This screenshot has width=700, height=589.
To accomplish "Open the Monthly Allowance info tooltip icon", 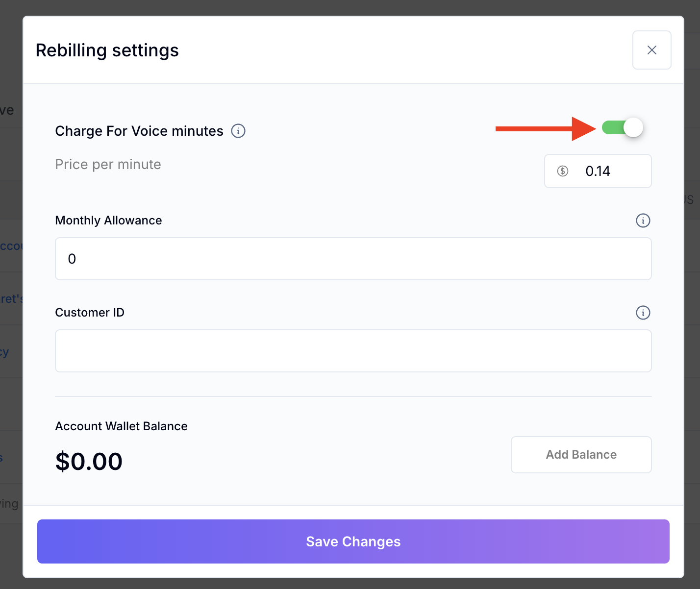I will pyautogui.click(x=643, y=221).
